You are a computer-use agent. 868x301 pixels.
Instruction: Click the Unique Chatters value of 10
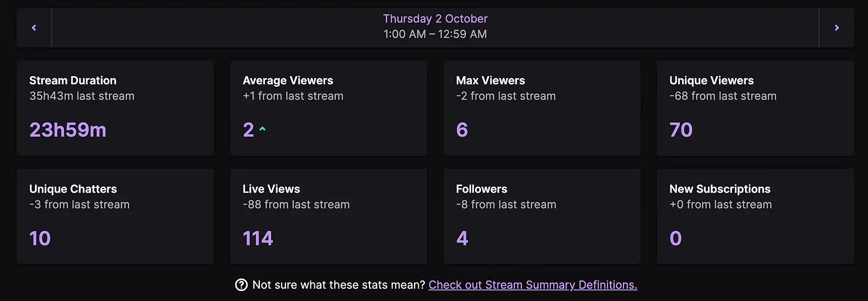point(40,238)
